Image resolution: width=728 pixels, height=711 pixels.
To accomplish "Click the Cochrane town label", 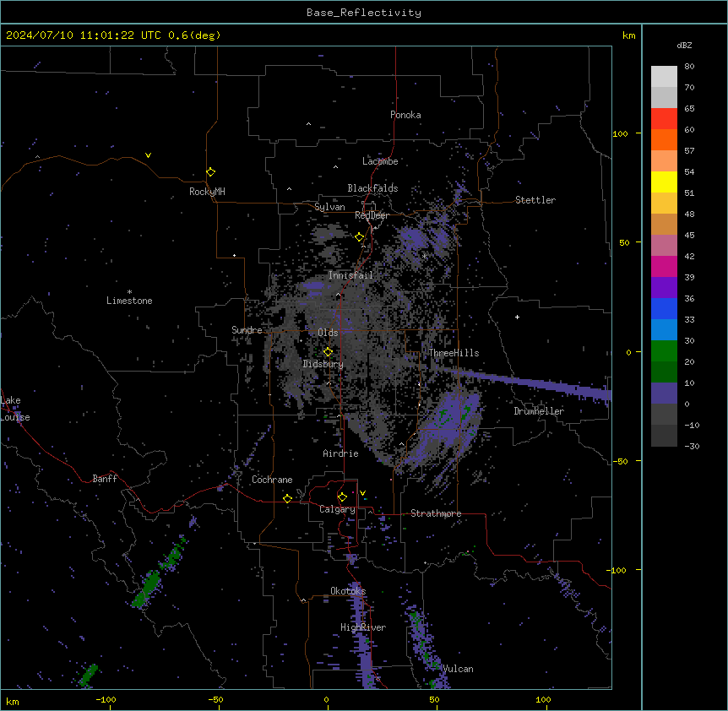I will pos(272,480).
